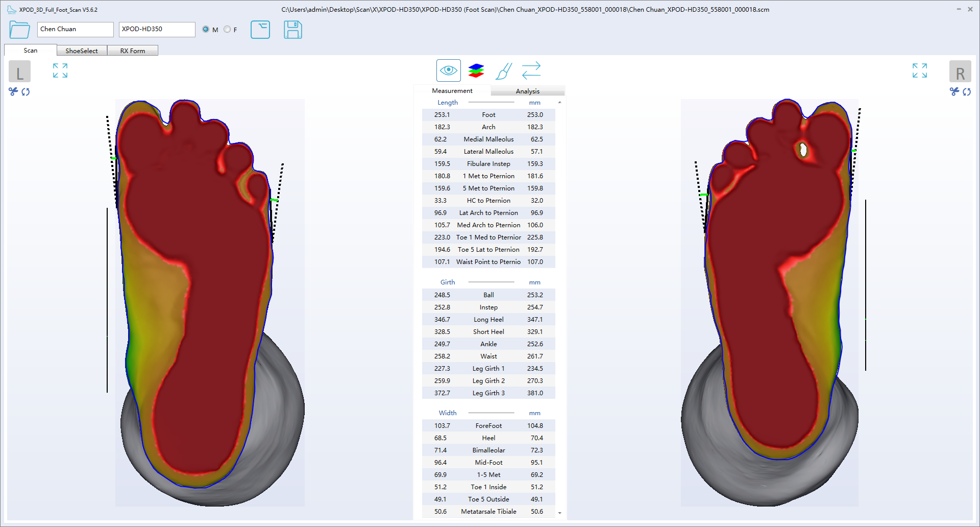Select the brush tool icon
This screenshot has width=980, height=527.
tap(503, 70)
